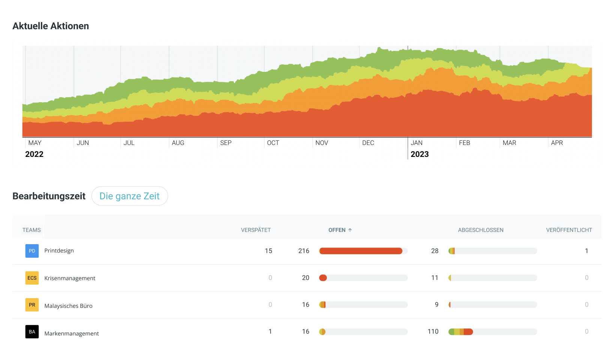Select the FEB timeline label
Image resolution: width=613 pixels, height=364 pixels.
[465, 143]
